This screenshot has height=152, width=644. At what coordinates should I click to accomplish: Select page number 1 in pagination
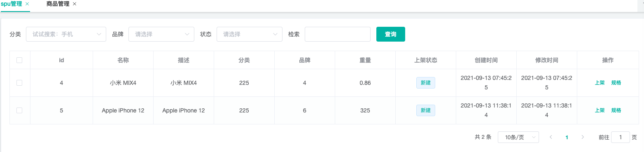(567, 137)
